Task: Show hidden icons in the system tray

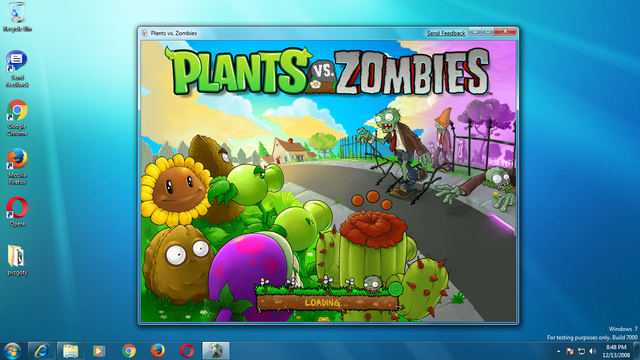Action: [x=558, y=351]
